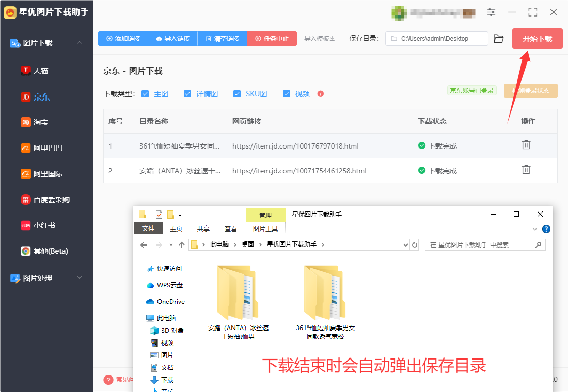Click the save directory path field
568x392 pixels.
[436, 38]
